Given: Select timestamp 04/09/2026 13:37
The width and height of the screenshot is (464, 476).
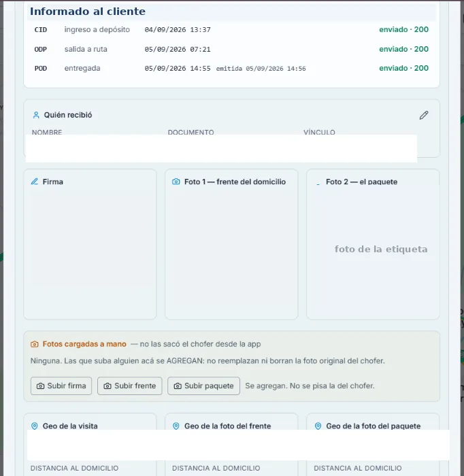Looking at the screenshot, I should 178,30.
